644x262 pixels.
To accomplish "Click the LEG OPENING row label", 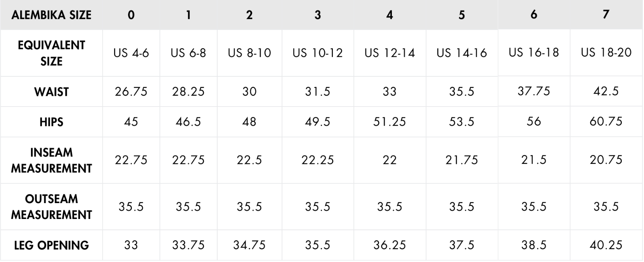I will (x=51, y=245).
